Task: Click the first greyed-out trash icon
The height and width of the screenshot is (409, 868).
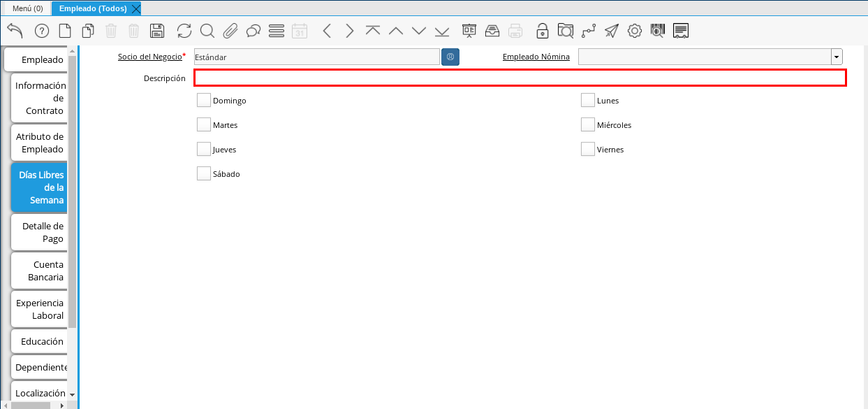Action: 111,31
